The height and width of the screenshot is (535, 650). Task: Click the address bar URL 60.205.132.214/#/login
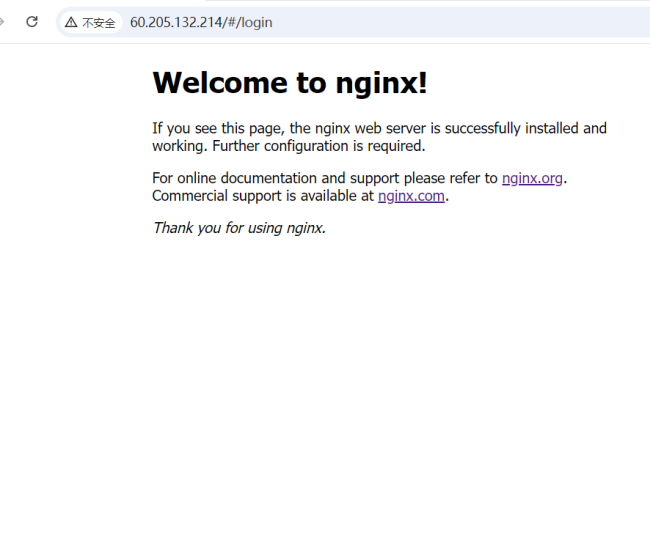(x=201, y=22)
